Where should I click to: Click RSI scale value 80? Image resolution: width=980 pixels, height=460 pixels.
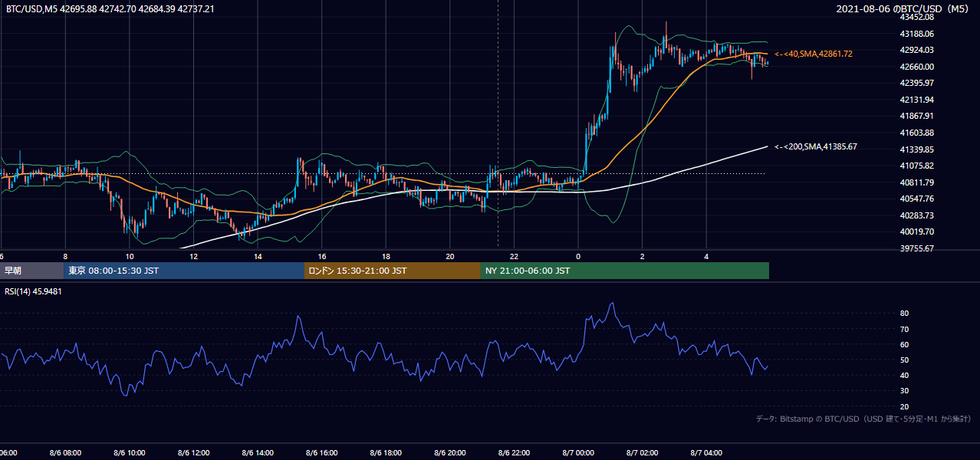pos(905,314)
